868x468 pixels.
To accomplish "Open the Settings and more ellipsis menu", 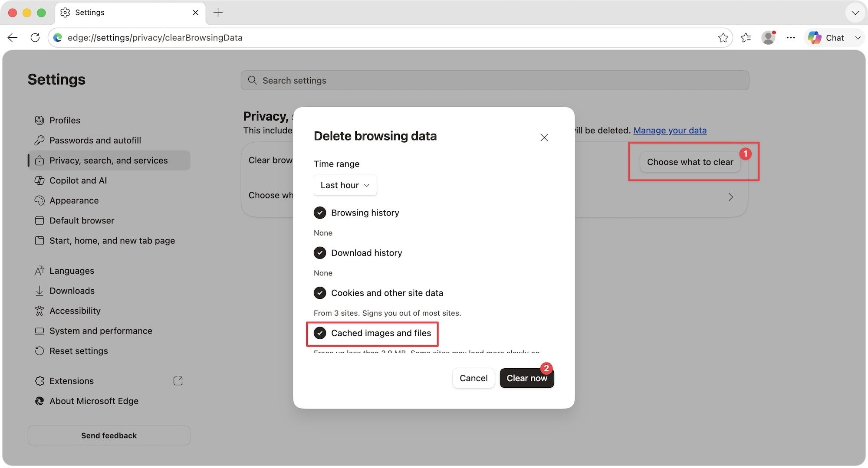I will click(791, 38).
